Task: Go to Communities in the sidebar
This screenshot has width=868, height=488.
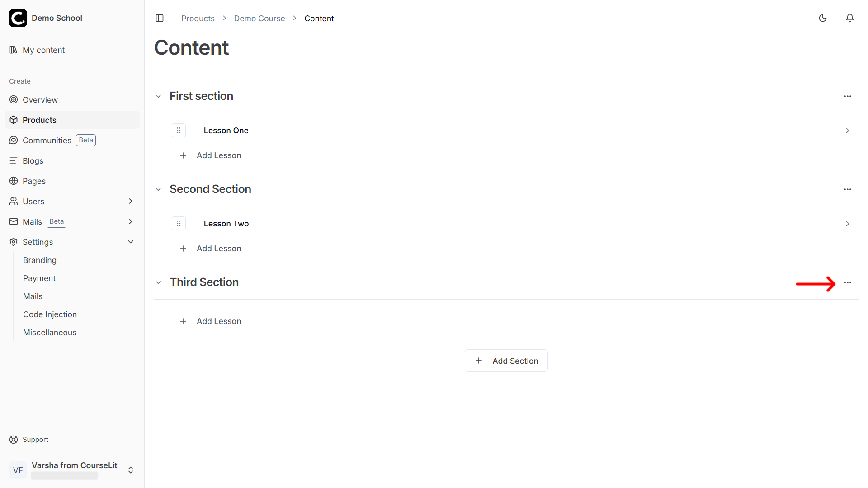Action: [x=47, y=141]
